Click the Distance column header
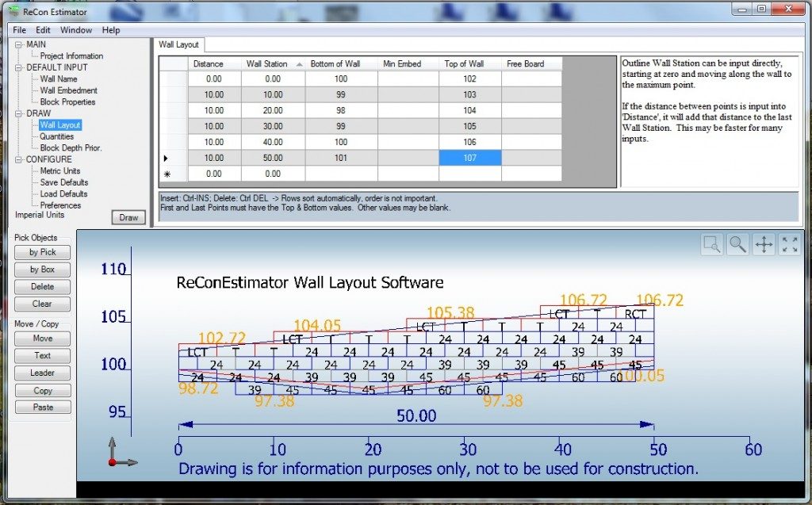This screenshot has height=505, width=812. (x=214, y=63)
